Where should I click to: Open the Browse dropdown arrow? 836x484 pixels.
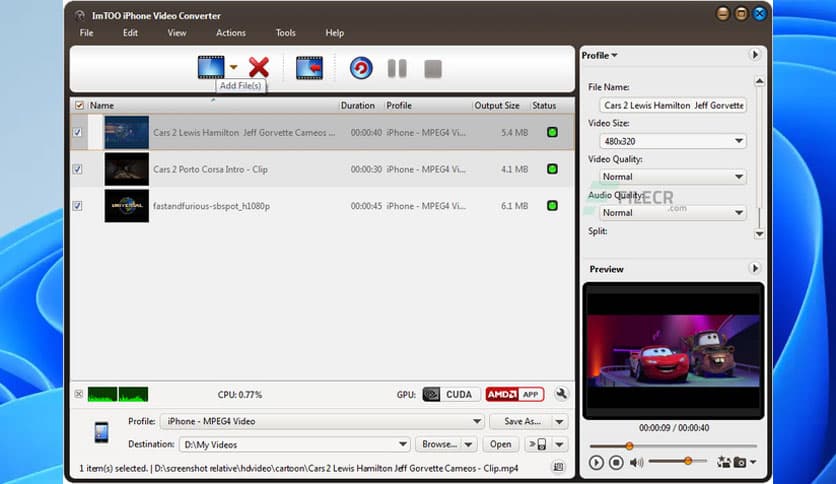pos(468,444)
